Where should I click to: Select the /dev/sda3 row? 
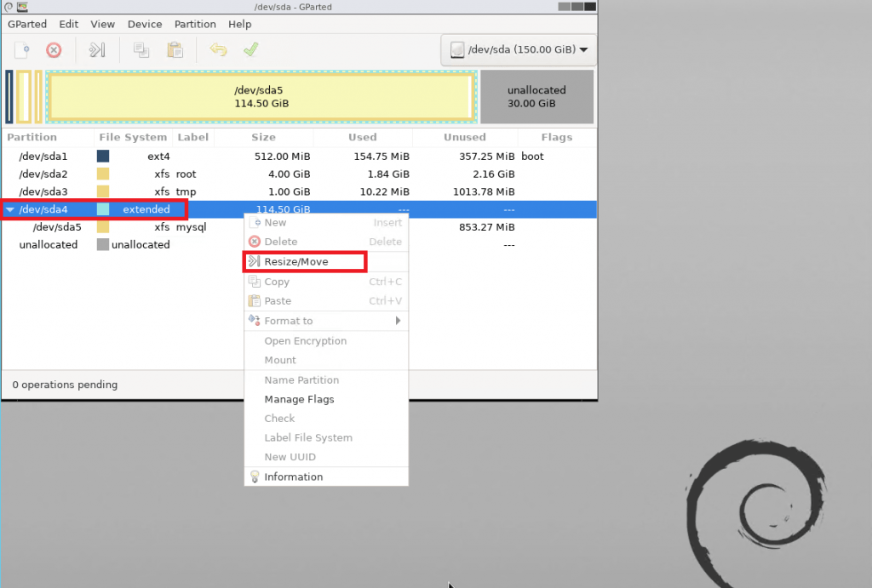(x=299, y=191)
